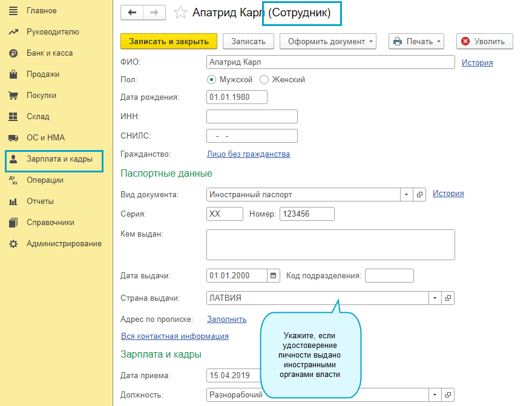Select the Женский gender option

(264, 80)
